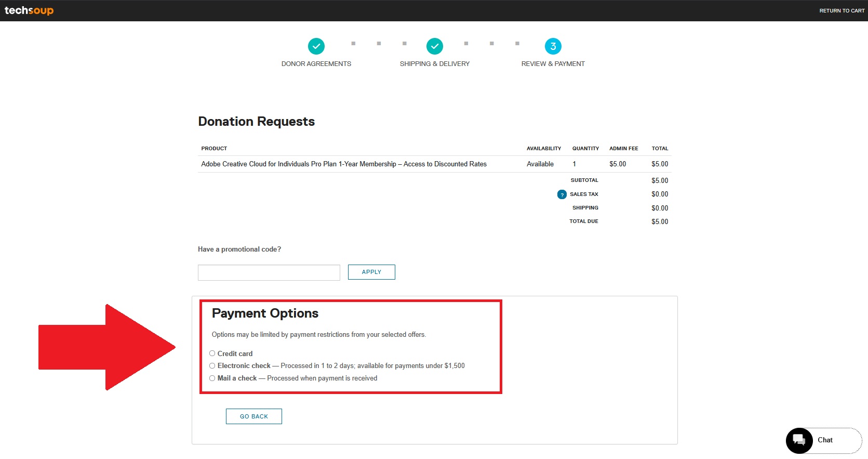Click the Donation Requests heading
Viewport: 868px width, 459px height.
coord(257,121)
